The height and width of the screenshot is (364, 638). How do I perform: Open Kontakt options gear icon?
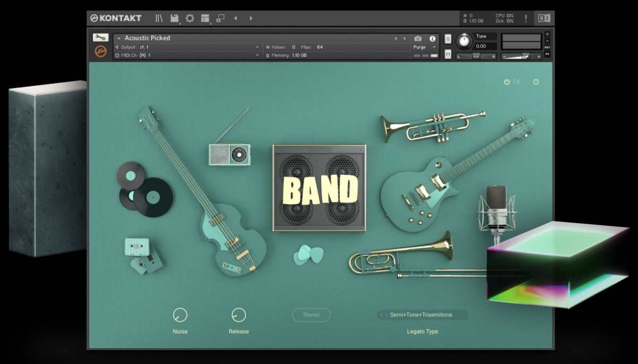190,18
